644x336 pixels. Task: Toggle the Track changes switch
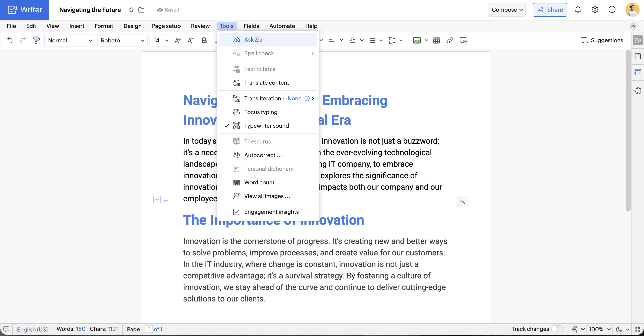557,329
